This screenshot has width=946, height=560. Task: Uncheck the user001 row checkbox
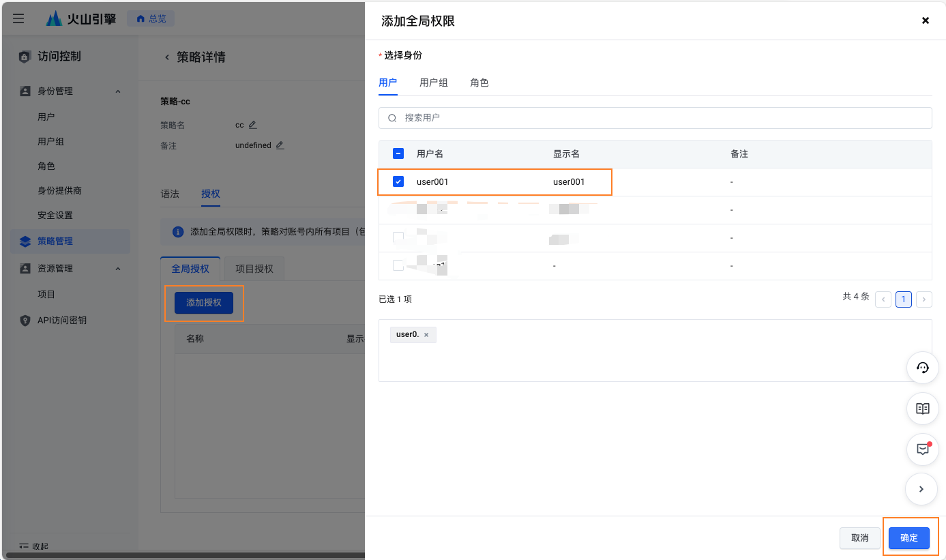click(x=398, y=181)
